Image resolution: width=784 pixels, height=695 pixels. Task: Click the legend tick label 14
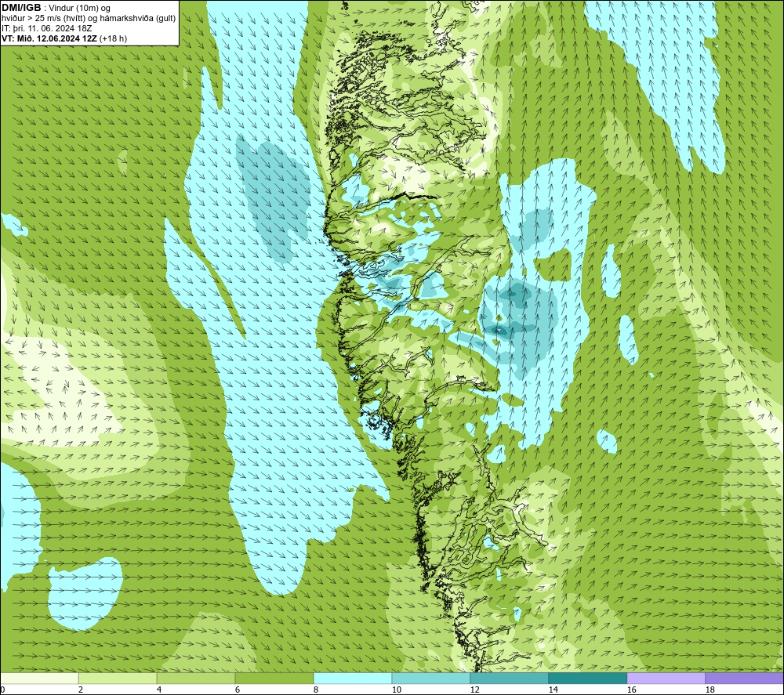click(553, 690)
